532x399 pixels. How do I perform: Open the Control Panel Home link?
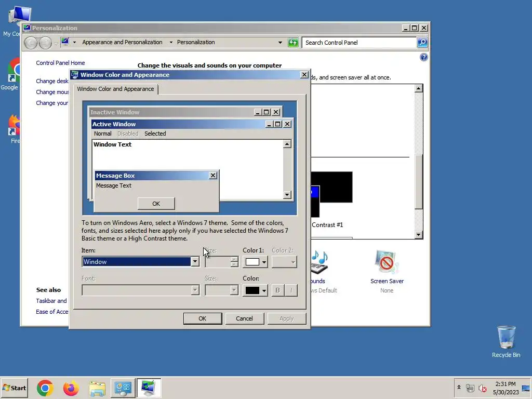tap(60, 63)
